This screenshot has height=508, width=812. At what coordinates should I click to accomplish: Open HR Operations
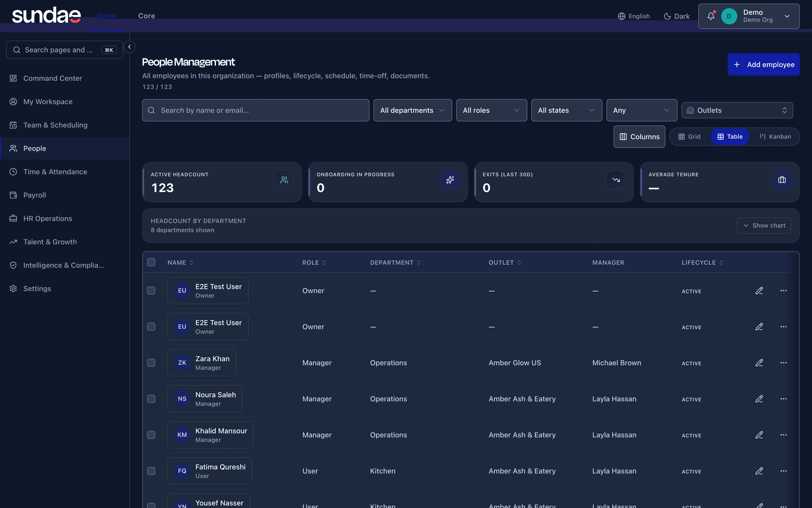coord(65,218)
